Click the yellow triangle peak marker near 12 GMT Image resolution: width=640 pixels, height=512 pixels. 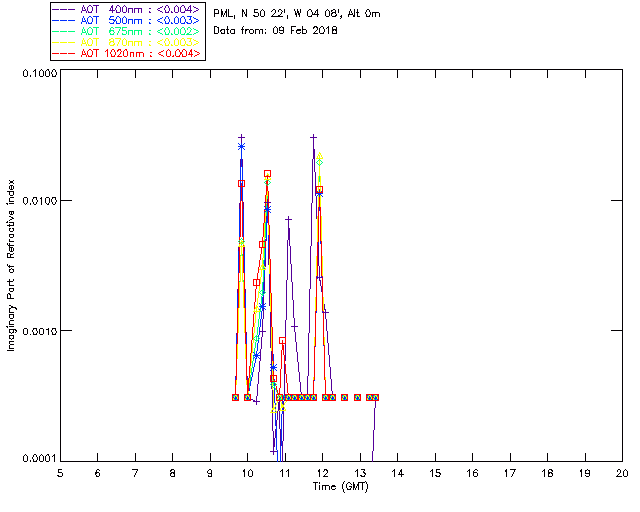(x=320, y=156)
